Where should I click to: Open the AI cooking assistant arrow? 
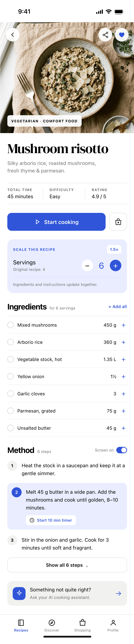click(118, 594)
